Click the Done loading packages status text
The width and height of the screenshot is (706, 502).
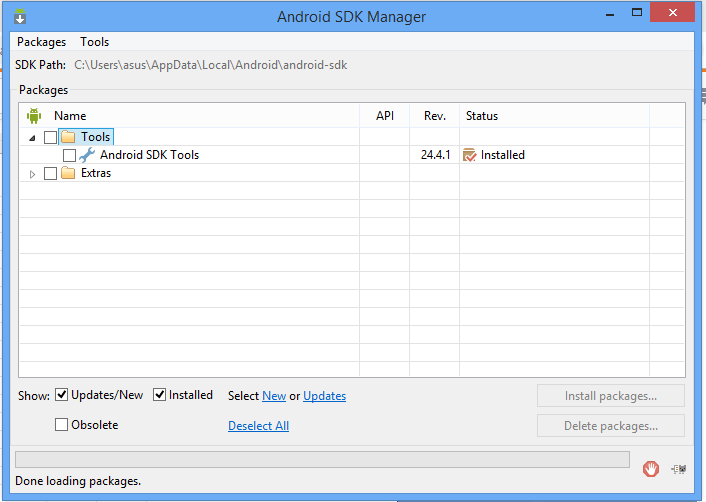pos(78,481)
